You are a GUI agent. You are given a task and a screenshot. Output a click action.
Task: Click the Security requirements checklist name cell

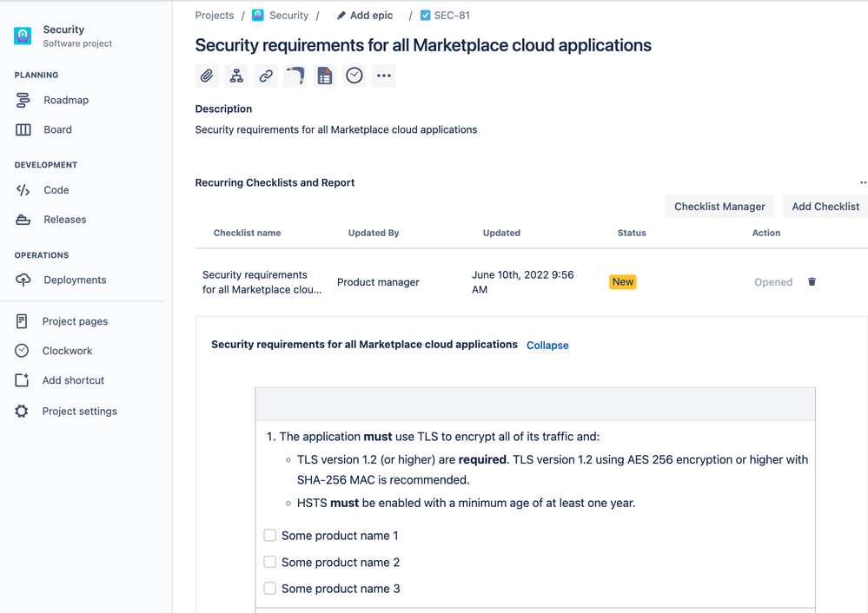262,282
